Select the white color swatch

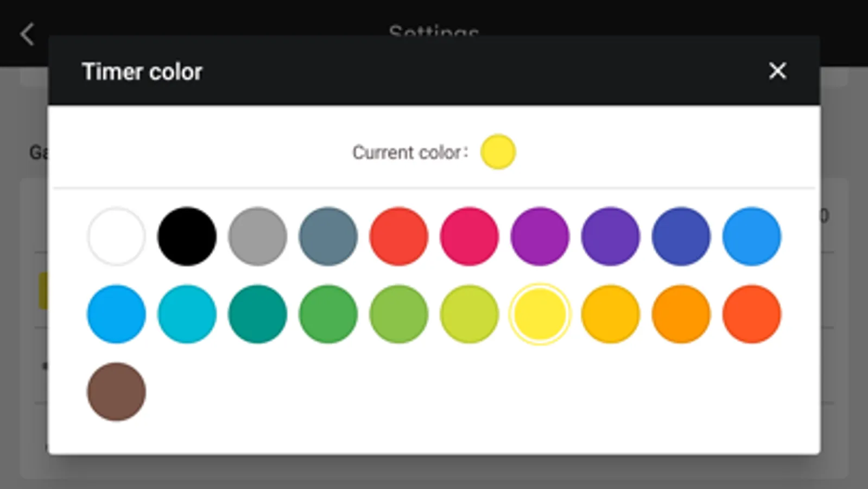click(x=116, y=236)
